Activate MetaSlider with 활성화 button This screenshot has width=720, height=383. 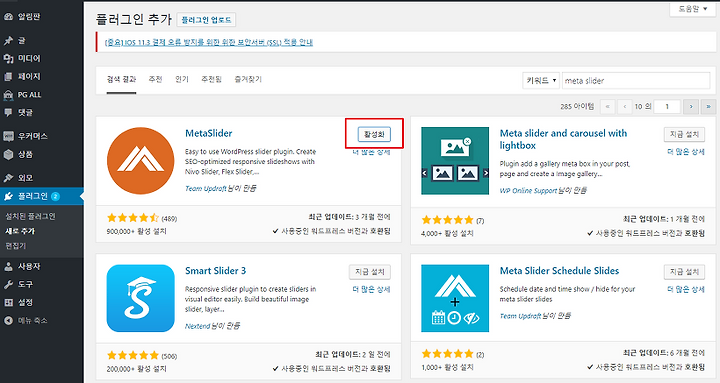374,134
